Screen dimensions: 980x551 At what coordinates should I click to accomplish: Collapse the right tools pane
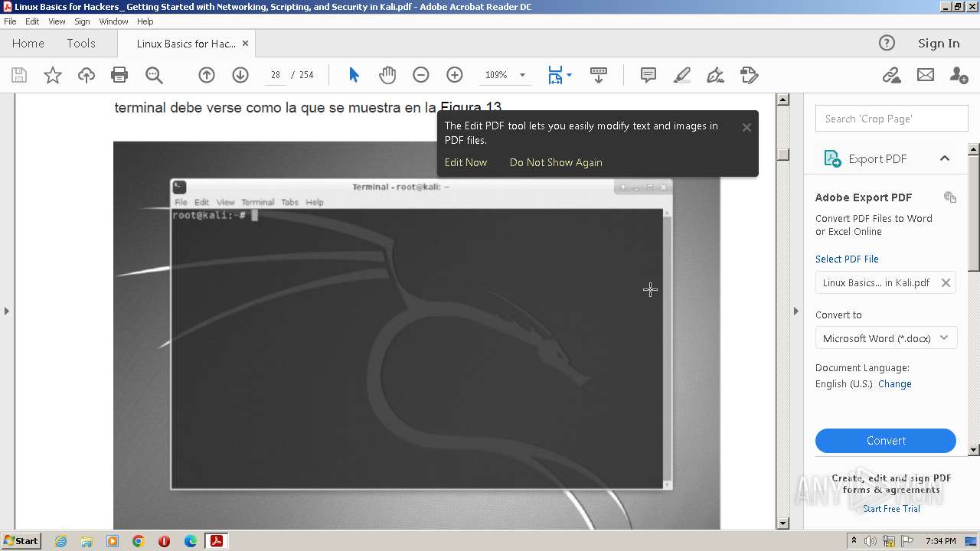[x=795, y=311]
